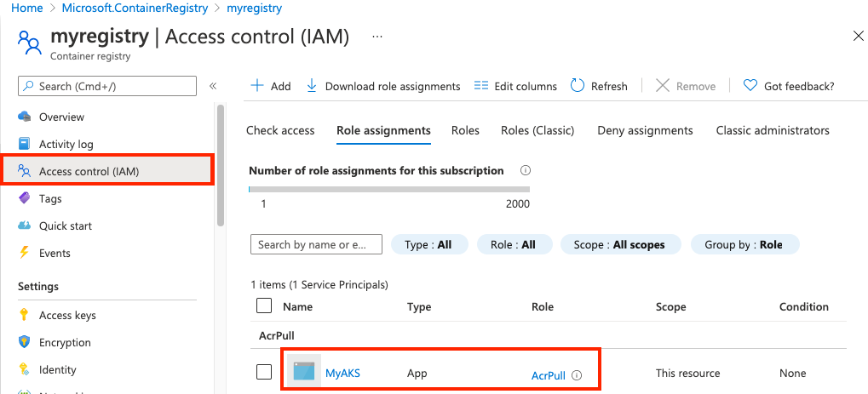Image resolution: width=868 pixels, height=394 pixels.
Task: Click the Overview cloud icon in sidebar
Action: click(x=25, y=117)
